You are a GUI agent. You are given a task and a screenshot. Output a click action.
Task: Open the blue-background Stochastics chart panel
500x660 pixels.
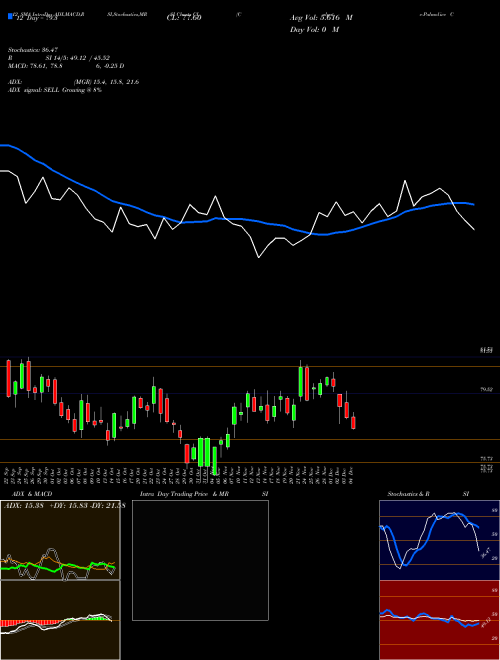click(x=439, y=540)
